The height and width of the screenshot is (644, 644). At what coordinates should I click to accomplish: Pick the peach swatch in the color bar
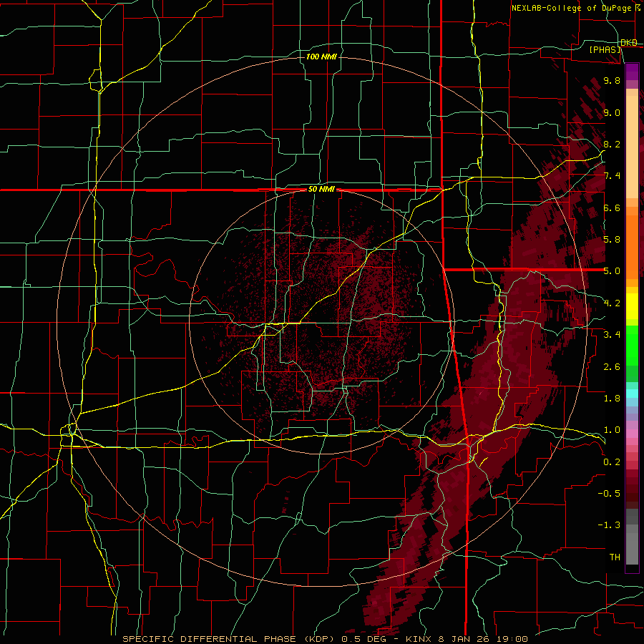(x=632, y=148)
